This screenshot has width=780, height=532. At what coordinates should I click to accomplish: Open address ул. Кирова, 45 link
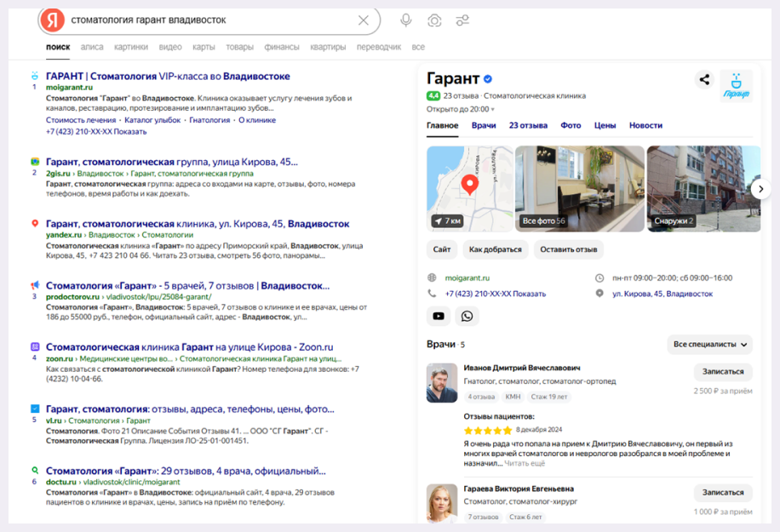[x=662, y=294]
